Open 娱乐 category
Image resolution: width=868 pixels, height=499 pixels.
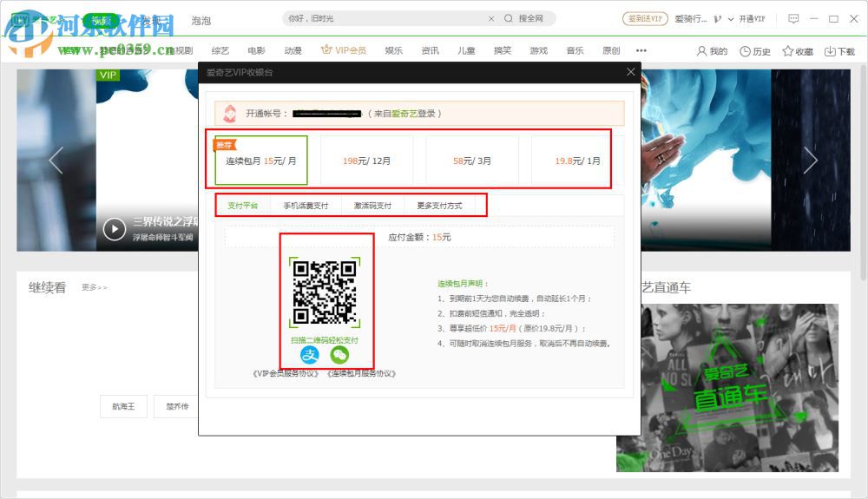[393, 51]
